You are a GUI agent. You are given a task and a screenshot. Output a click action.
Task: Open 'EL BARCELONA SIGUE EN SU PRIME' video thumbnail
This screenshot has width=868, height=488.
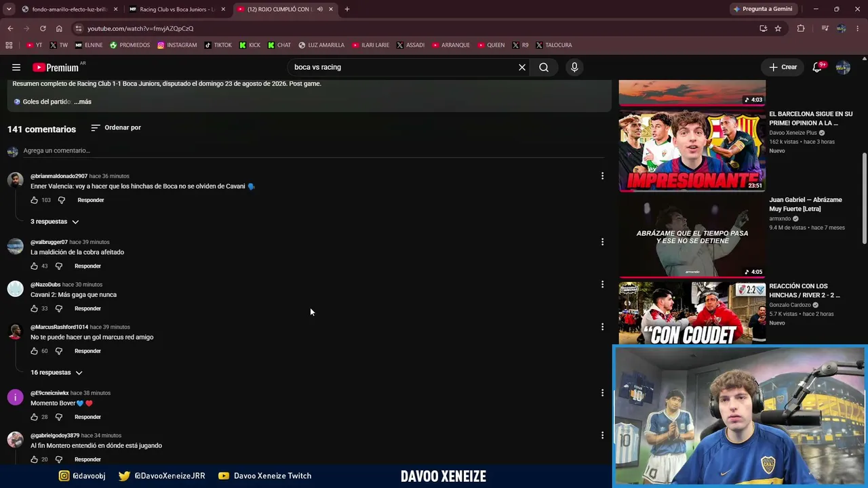(x=692, y=152)
